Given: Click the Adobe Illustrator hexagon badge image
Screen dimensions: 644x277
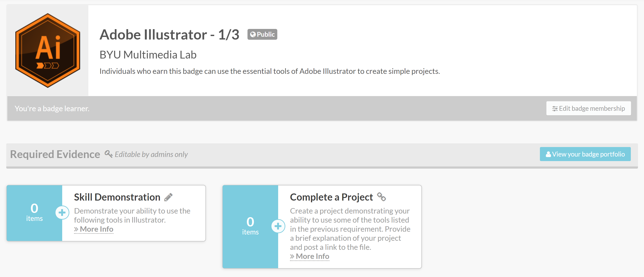Looking at the screenshot, I should point(48,50).
